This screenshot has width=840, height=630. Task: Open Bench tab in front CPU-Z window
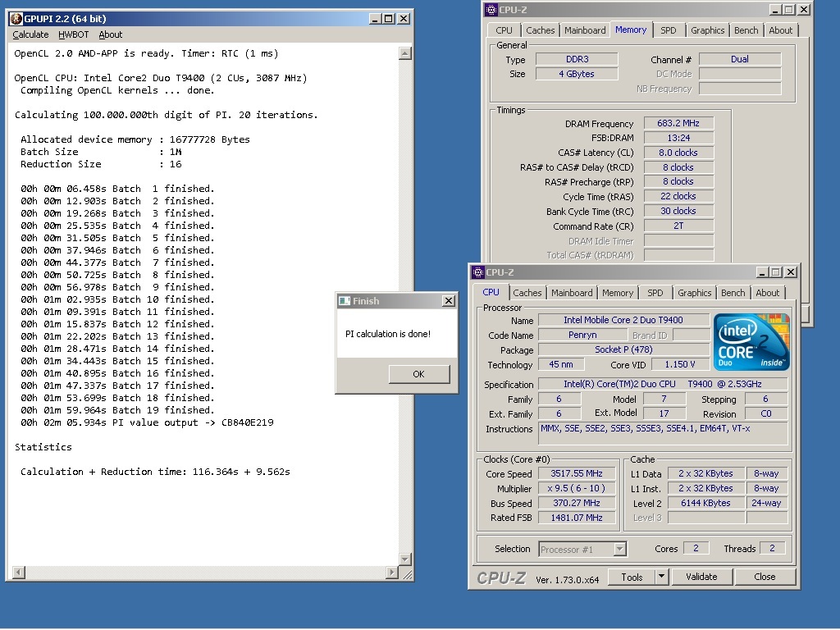click(733, 293)
